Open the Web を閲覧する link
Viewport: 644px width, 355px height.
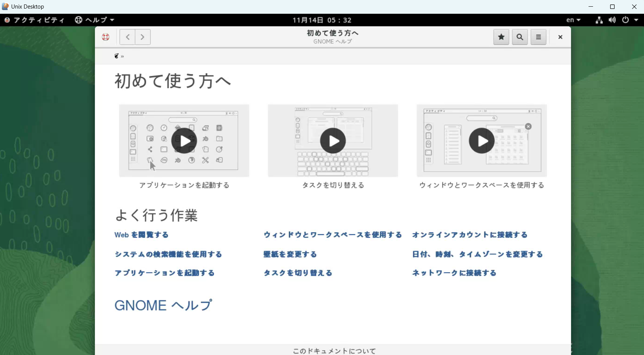tap(141, 235)
